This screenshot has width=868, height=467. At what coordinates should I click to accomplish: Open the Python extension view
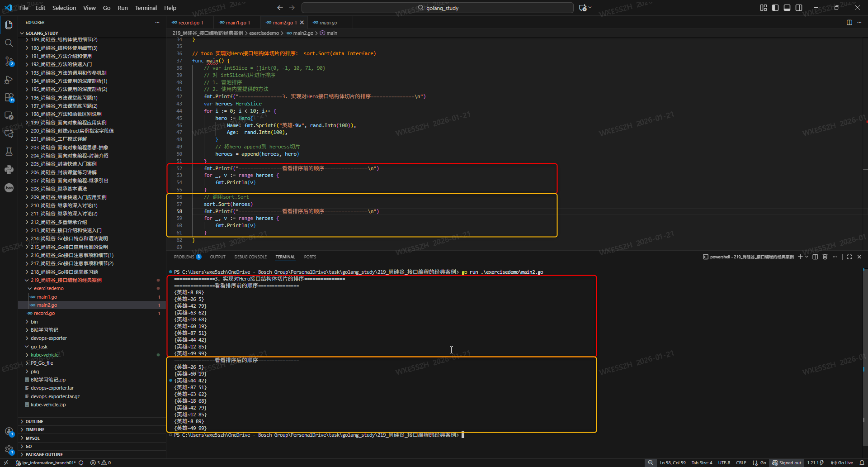click(x=9, y=170)
